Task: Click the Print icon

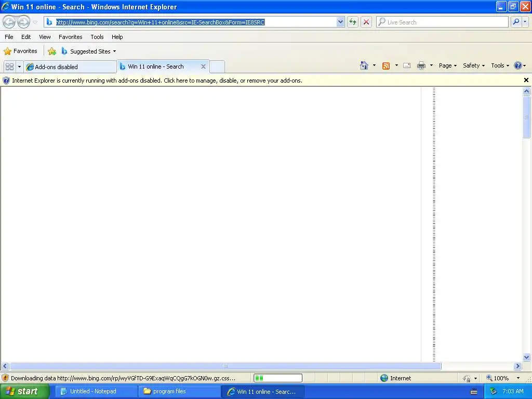Action: pyautogui.click(x=421, y=65)
